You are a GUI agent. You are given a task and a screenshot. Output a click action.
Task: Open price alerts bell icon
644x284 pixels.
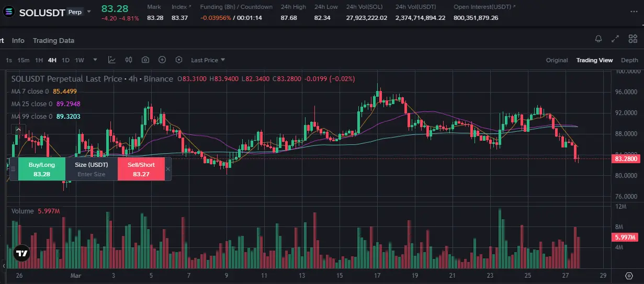pos(598,39)
